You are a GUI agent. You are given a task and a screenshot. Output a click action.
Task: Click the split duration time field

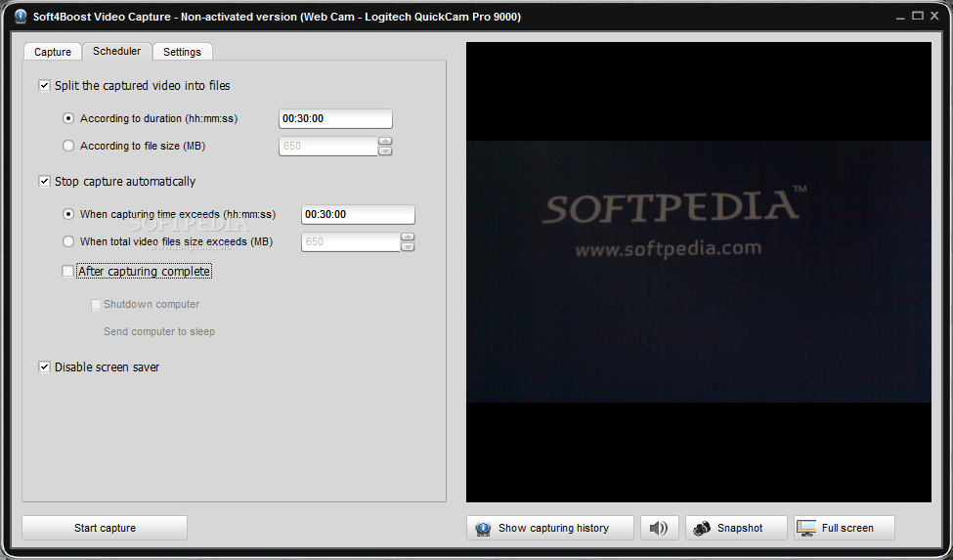pos(335,119)
